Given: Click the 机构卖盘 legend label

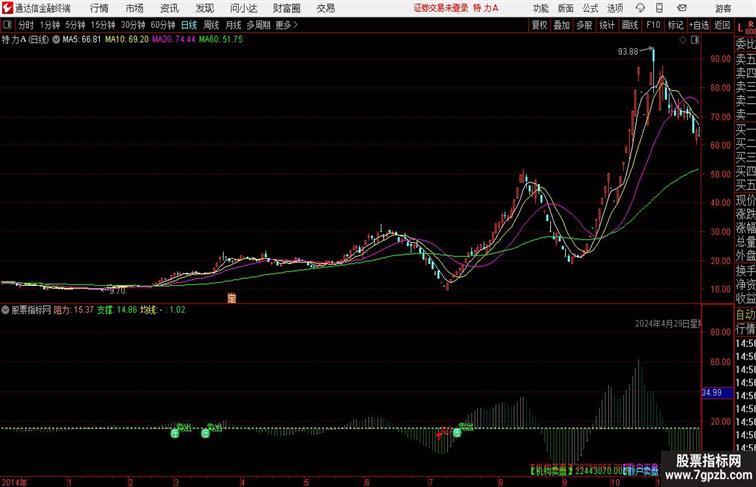Looking at the screenshot, I should pos(552,470).
